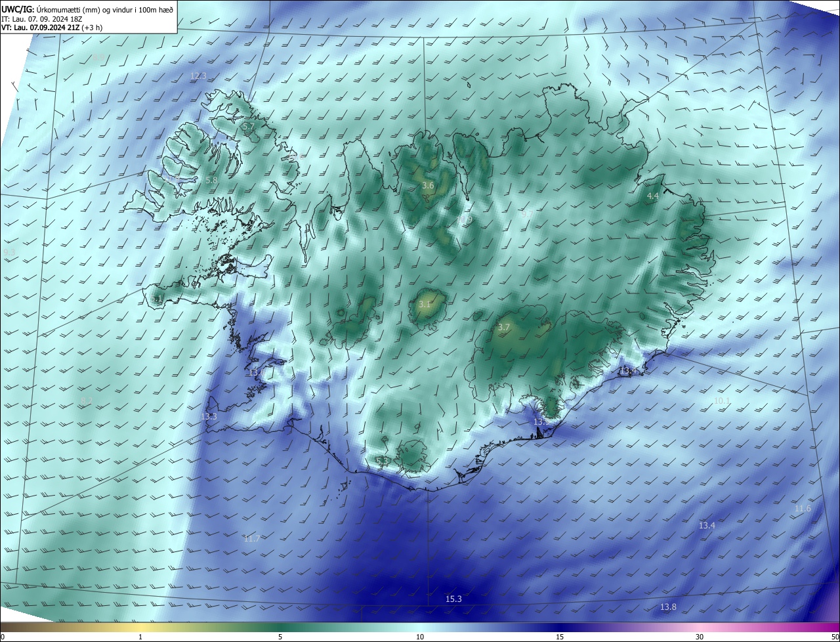
Task: Click the 0 label on the colour scale
Action: tap(3, 637)
